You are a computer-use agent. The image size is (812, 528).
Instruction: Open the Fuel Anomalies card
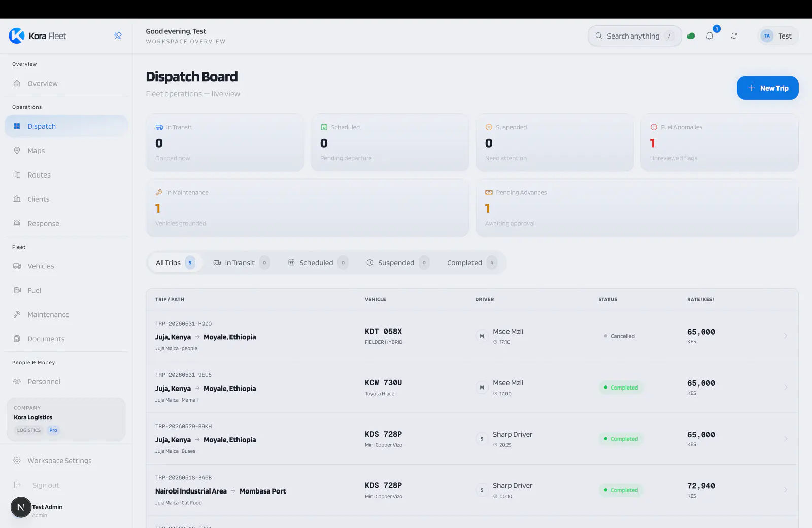click(x=720, y=143)
